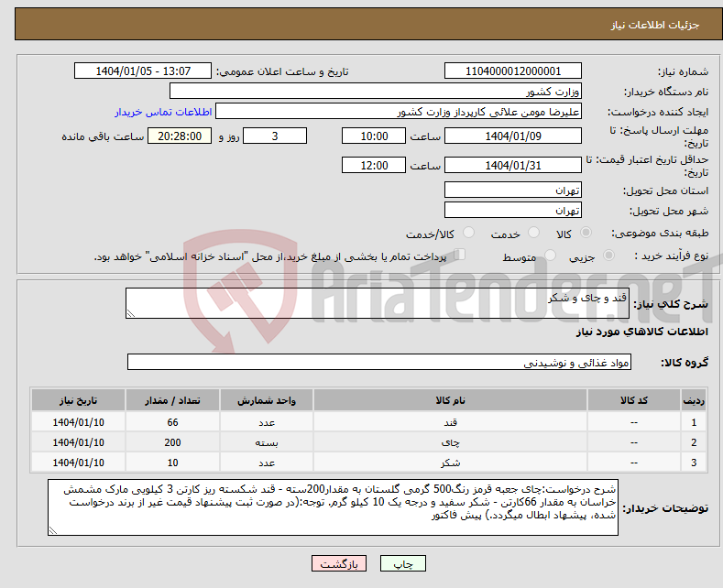This screenshot has width=723, height=588.
Task: Select the جزیی purchase type radio
Action: coord(608,256)
